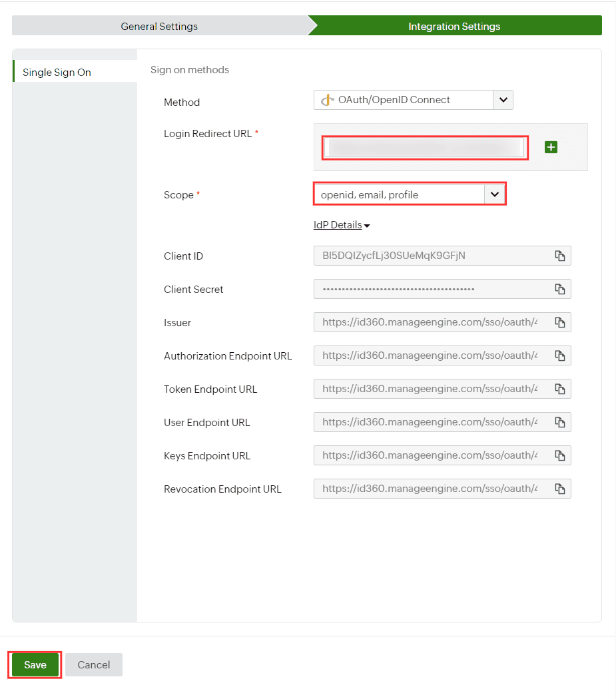
Task: Copy the Client ID value
Action: pos(560,256)
